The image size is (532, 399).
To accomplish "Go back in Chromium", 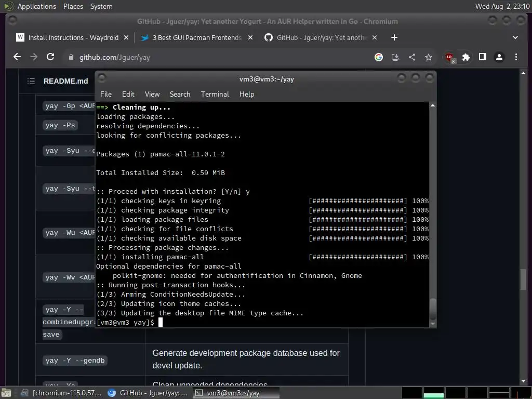I will 17,57.
